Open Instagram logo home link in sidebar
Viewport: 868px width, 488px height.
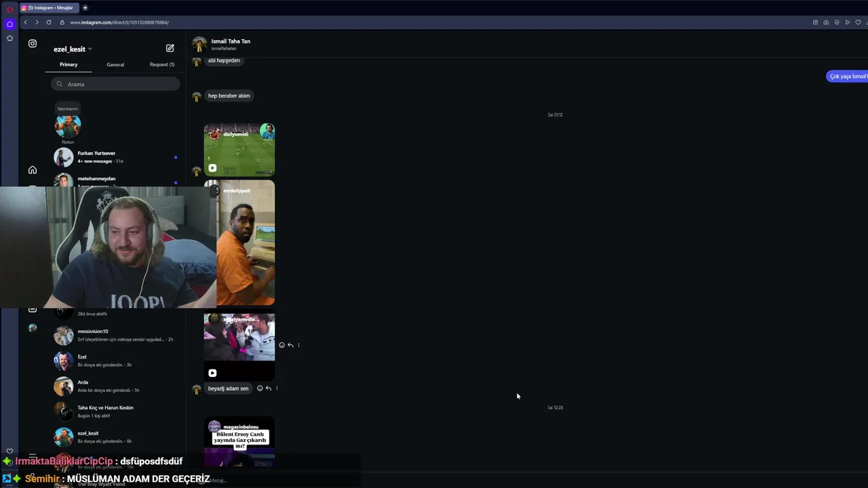click(33, 43)
